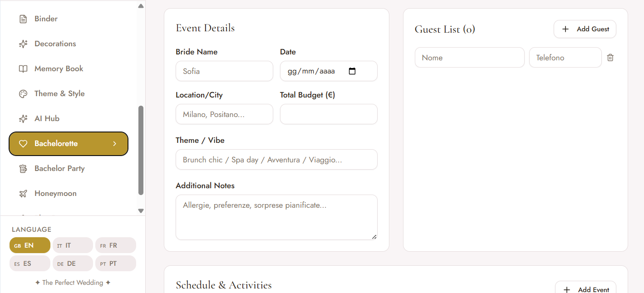Click the Additional Notes textarea
Screen dimensions: 644x293
click(x=276, y=217)
